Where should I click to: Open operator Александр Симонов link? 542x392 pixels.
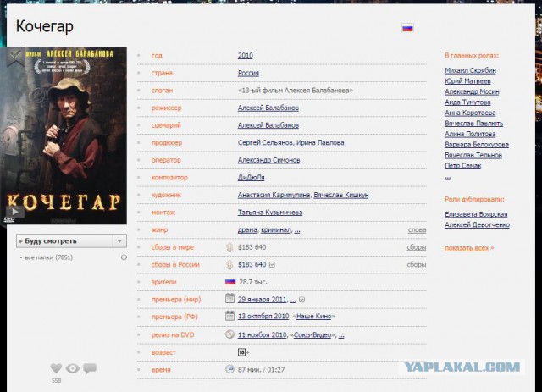[269, 160]
